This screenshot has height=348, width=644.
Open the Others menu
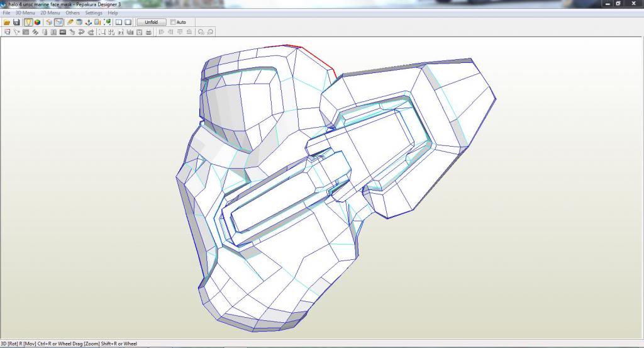(73, 13)
